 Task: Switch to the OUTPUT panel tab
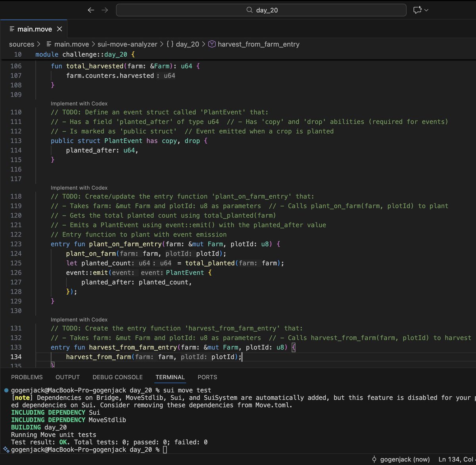pos(67,377)
